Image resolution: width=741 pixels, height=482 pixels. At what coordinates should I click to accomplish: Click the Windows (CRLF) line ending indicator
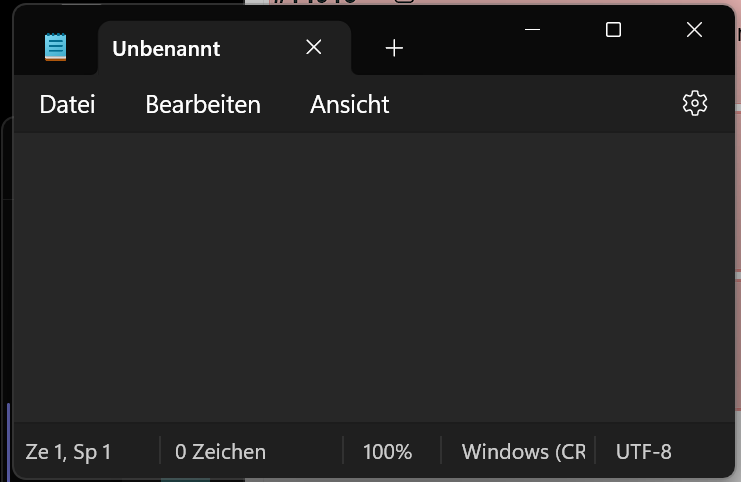pyautogui.click(x=523, y=452)
